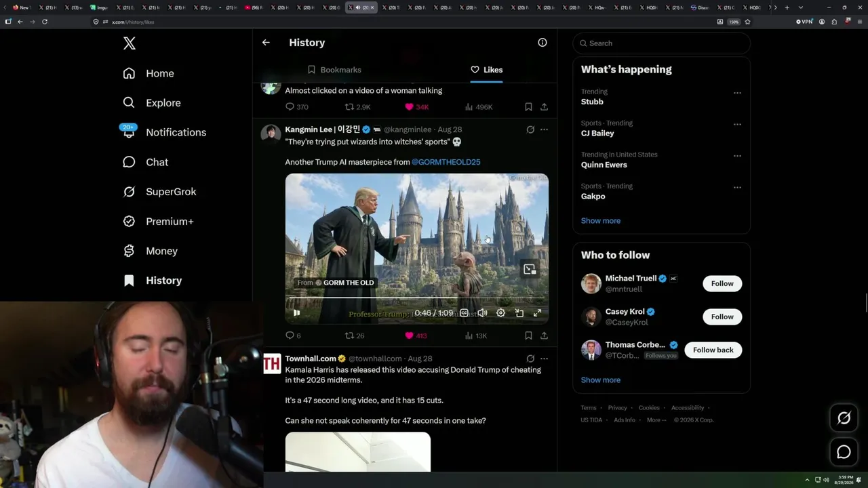Image resolution: width=868 pixels, height=488 pixels.
Task: Open browser extensions icon
Action: 834,22
